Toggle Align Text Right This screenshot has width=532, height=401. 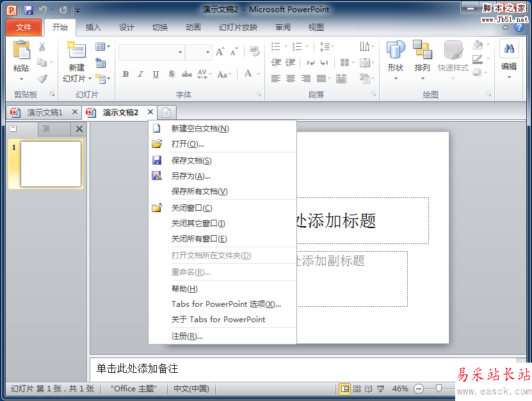306,79
